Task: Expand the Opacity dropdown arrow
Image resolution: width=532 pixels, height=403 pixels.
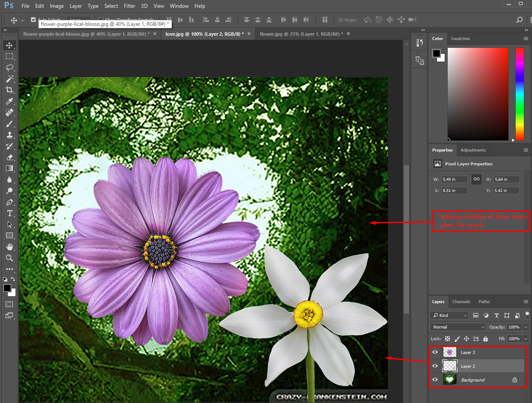Action: click(x=525, y=327)
